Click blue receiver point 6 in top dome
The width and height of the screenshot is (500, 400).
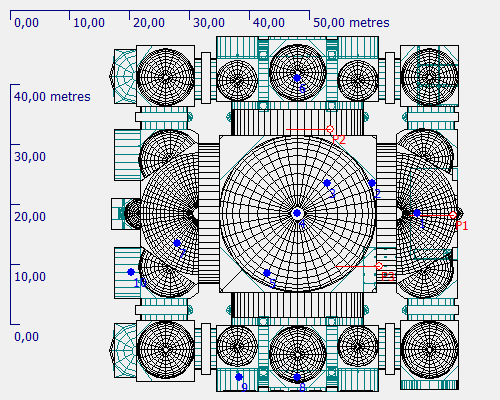coord(297,78)
